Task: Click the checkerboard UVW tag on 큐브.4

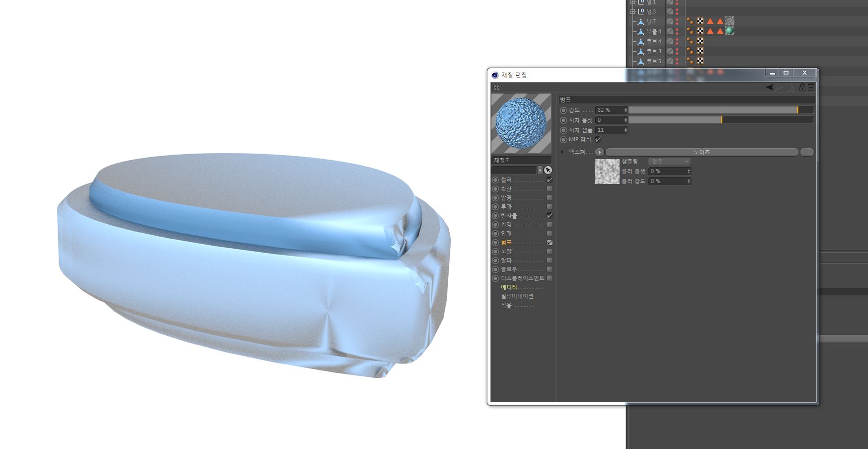Action: pos(700,41)
